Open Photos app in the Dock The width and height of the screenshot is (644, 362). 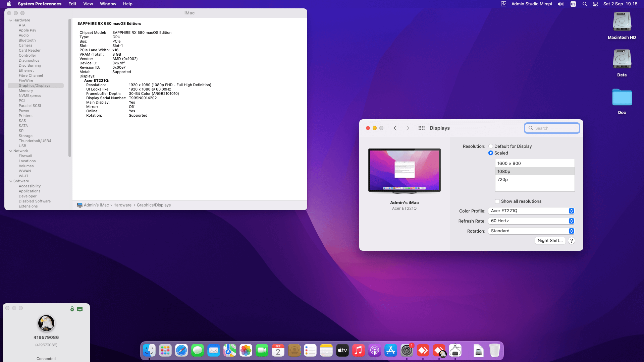pos(246,351)
